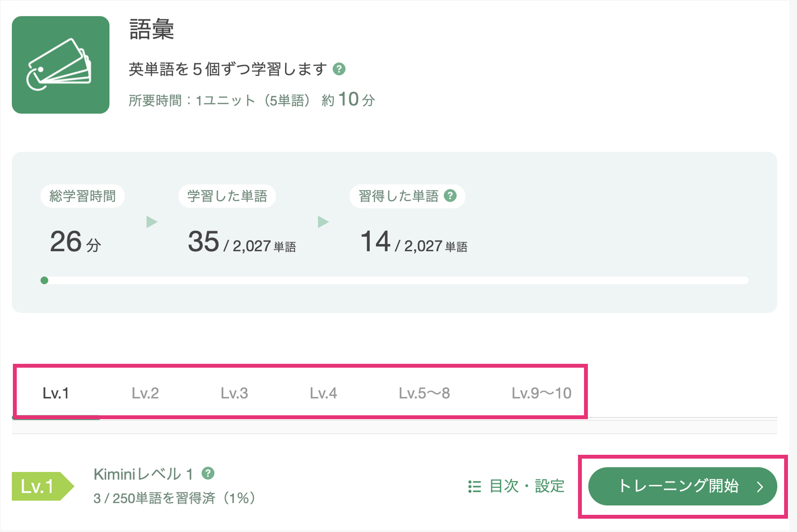797x532 pixels.
Task: Start training with トレーニング開始 button
Action: 683,486
